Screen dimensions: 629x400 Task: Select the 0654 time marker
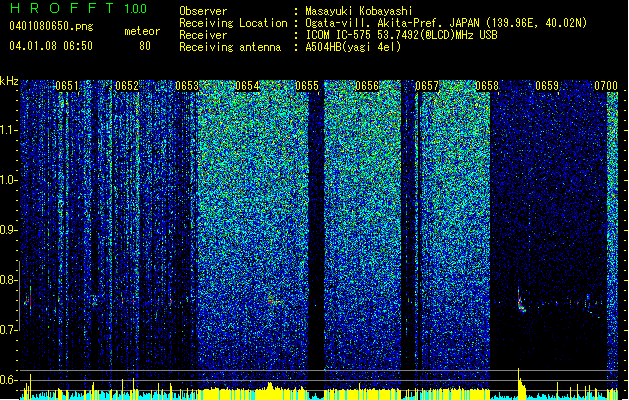point(247,86)
